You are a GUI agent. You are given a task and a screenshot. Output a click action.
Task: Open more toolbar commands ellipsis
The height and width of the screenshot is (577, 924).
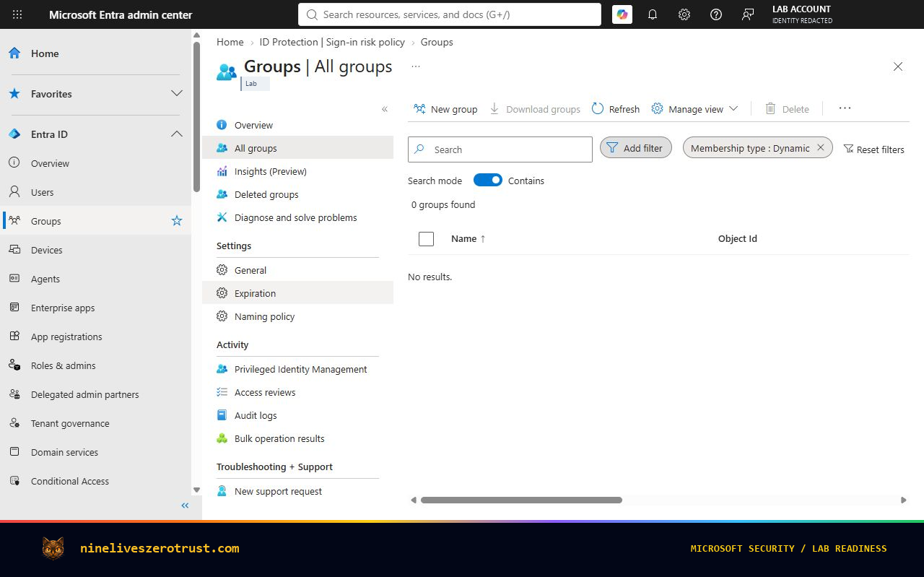845,108
